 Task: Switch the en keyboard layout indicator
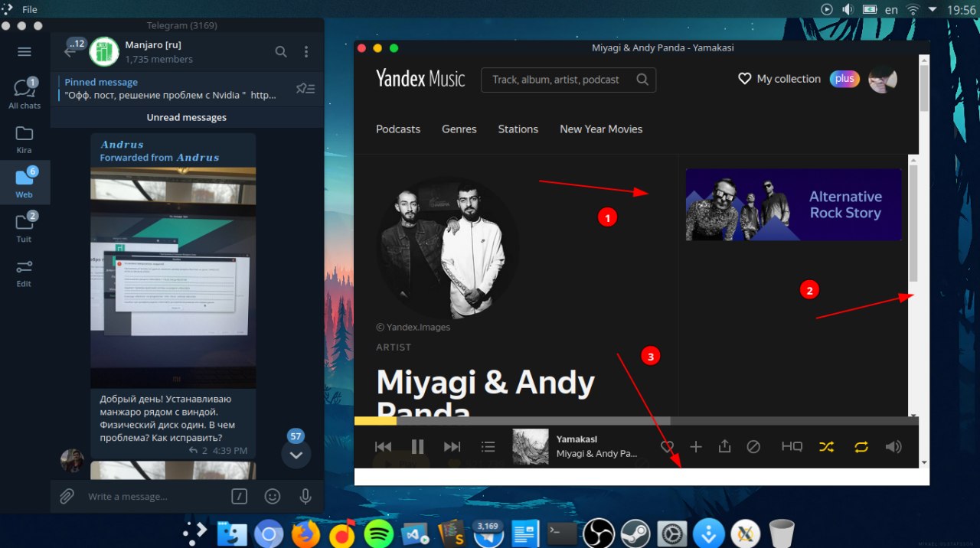(891, 10)
